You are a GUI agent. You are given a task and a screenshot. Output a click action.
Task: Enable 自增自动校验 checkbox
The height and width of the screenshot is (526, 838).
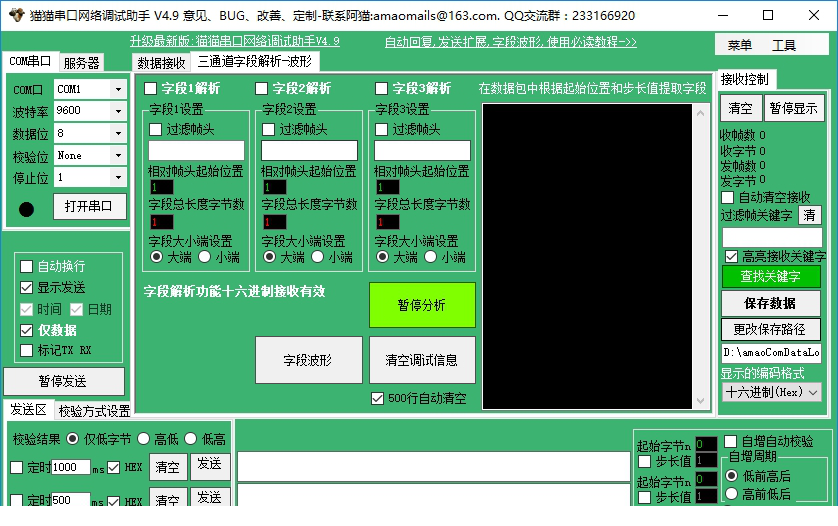(731, 442)
